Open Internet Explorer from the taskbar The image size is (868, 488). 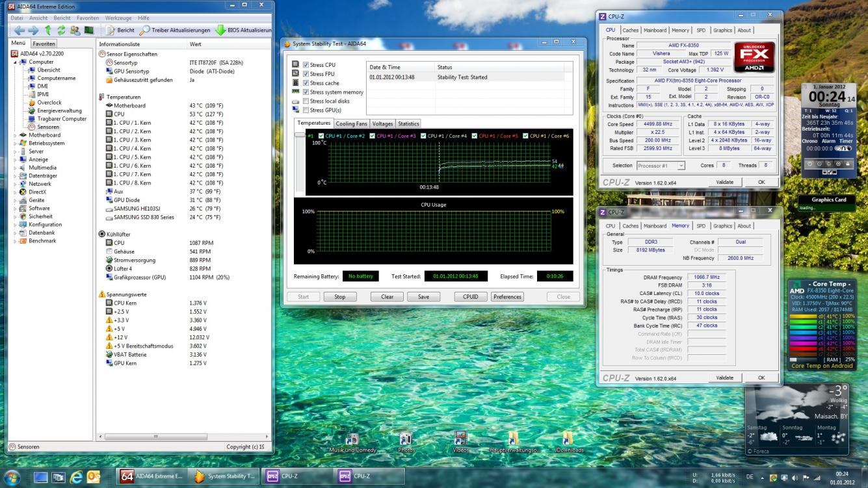(76, 477)
